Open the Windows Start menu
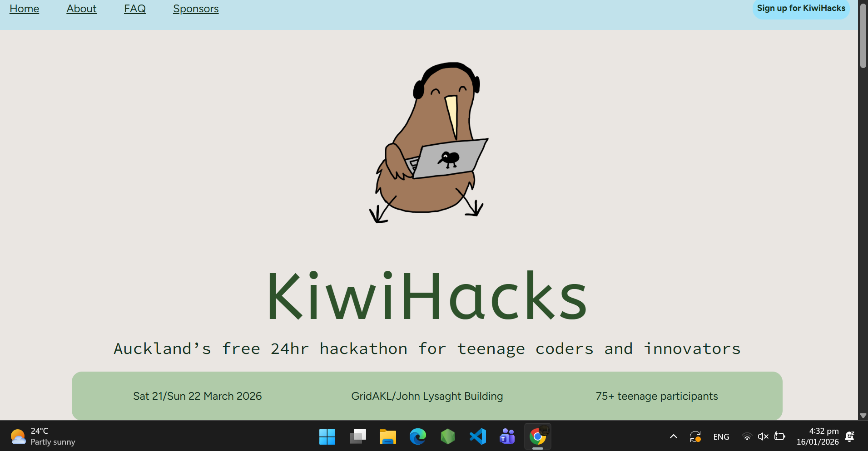 (327, 436)
